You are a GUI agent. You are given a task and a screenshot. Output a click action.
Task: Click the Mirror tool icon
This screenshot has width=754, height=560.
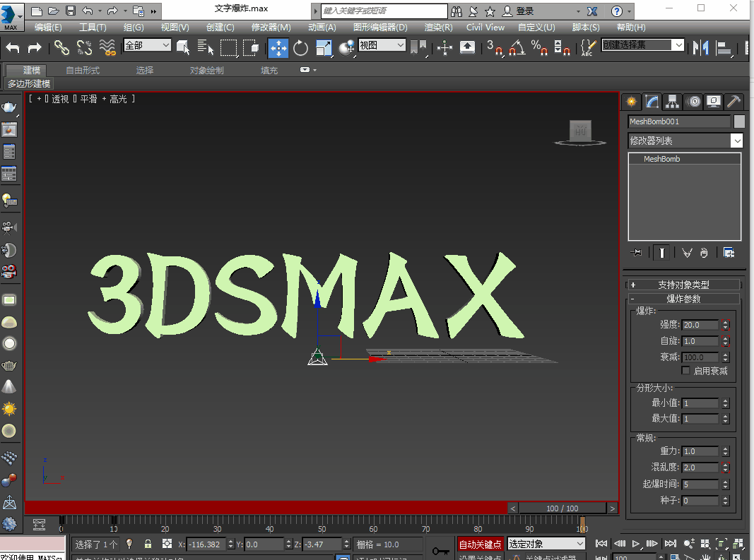click(x=700, y=47)
